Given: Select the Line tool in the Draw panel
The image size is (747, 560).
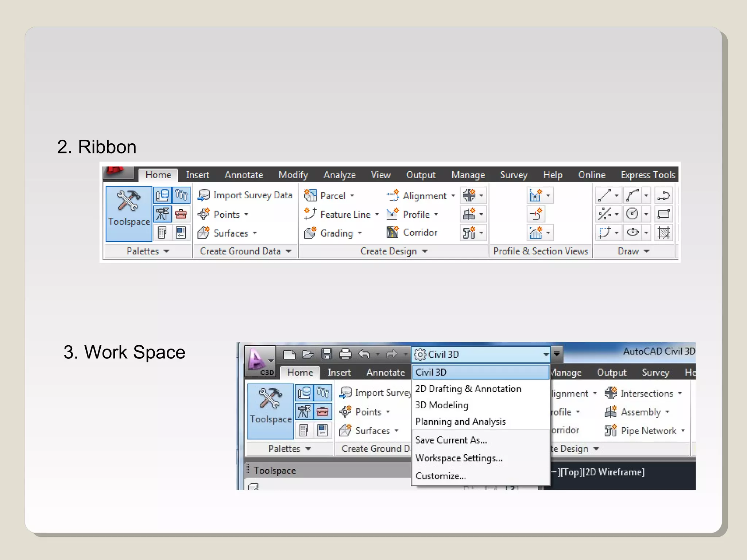Looking at the screenshot, I should pos(605,195).
